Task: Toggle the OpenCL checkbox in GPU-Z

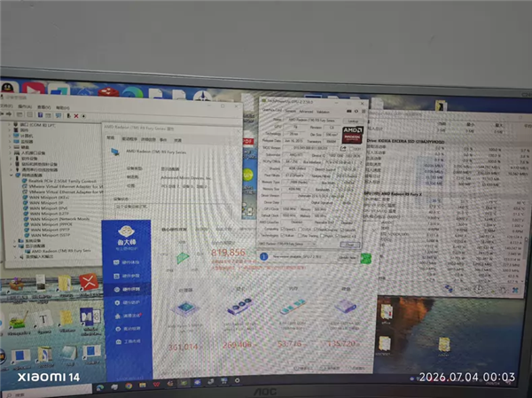Action: click(x=283, y=229)
